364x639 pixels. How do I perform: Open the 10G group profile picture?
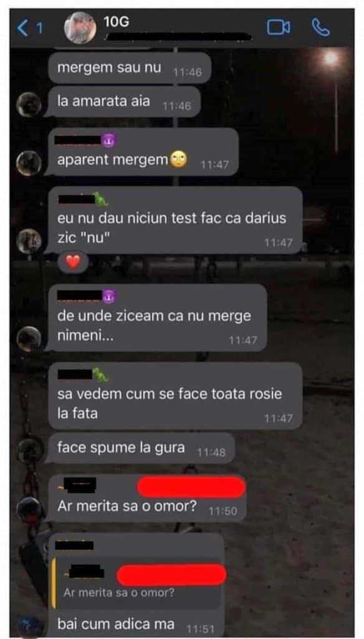pos(80,27)
